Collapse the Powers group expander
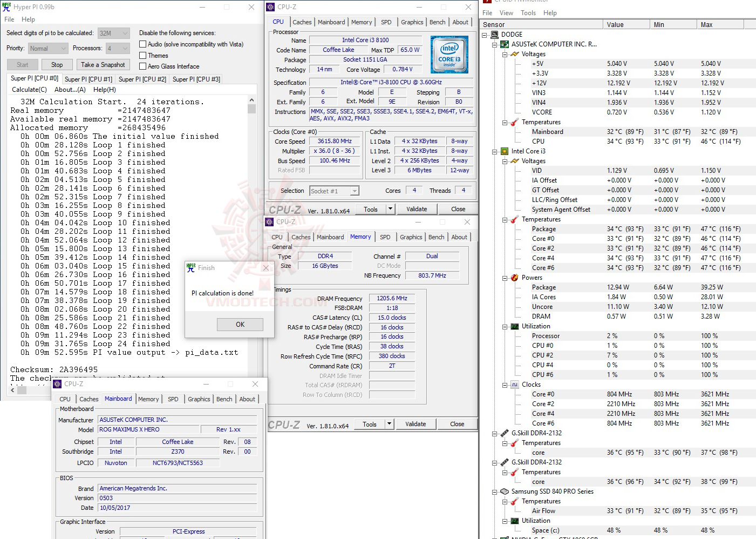 505,278
